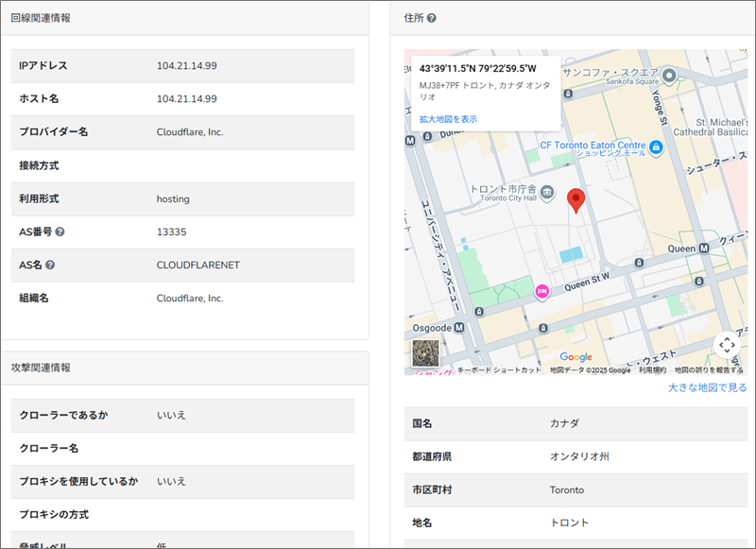Click the IP address value 104.21.14.99

point(187,65)
